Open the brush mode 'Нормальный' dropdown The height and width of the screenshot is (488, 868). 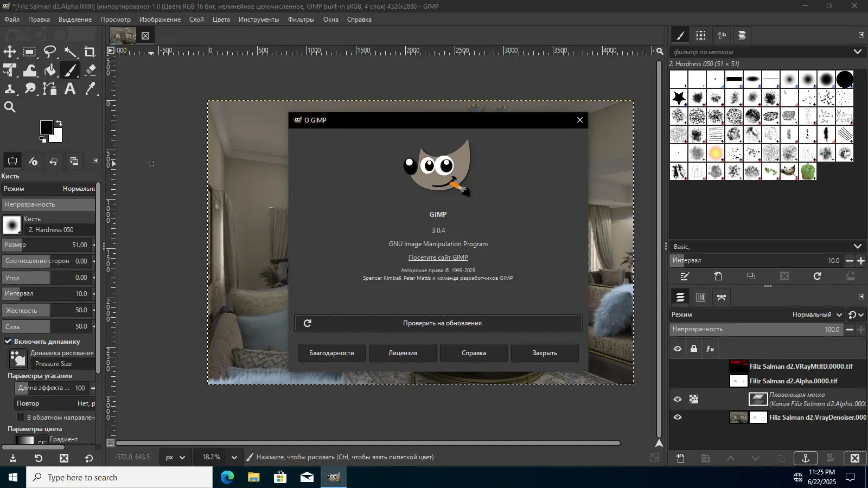pyautogui.click(x=49, y=189)
